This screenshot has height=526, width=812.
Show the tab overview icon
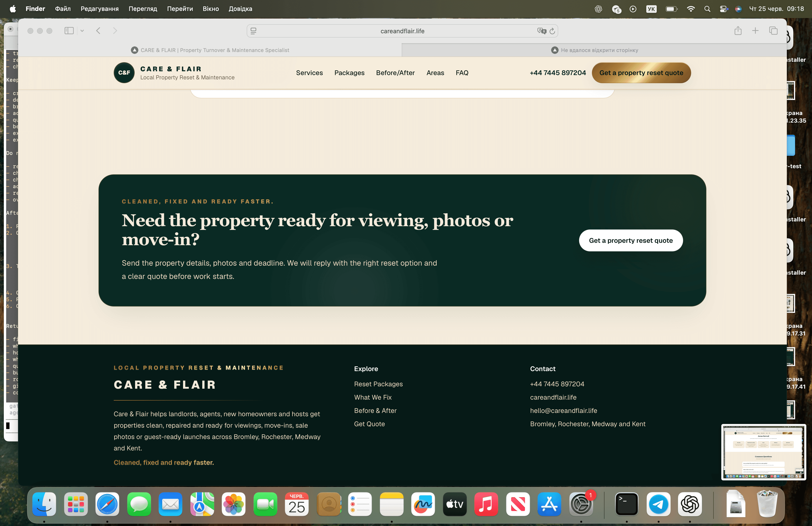coord(773,31)
